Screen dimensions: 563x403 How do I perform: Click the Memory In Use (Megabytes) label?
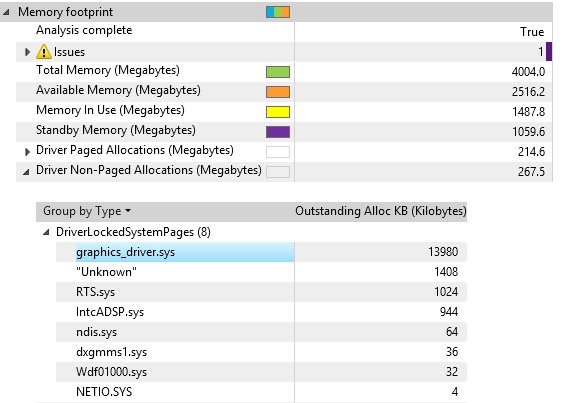click(110, 110)
